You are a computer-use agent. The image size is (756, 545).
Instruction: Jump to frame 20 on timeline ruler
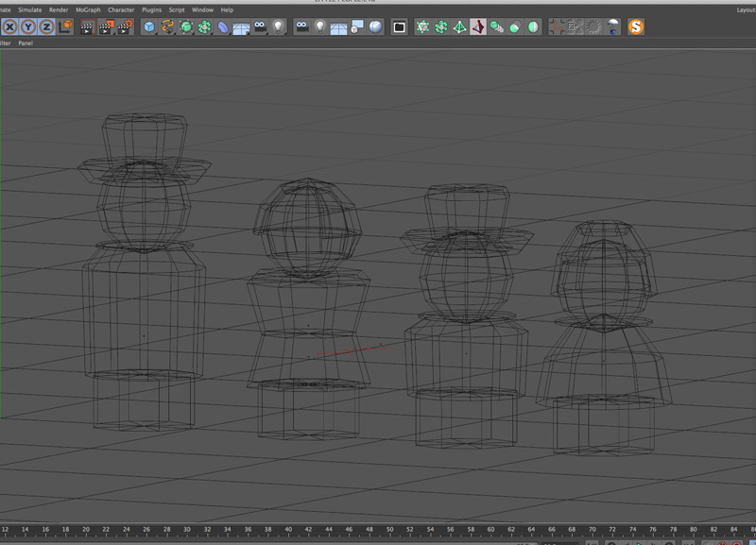pyautogui.click(x=86, y=530)
